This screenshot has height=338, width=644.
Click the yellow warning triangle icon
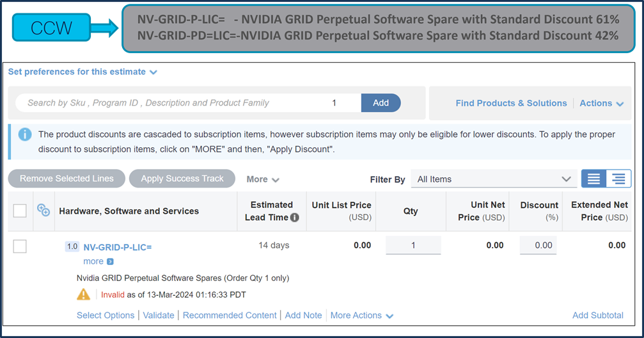(83, 294)
